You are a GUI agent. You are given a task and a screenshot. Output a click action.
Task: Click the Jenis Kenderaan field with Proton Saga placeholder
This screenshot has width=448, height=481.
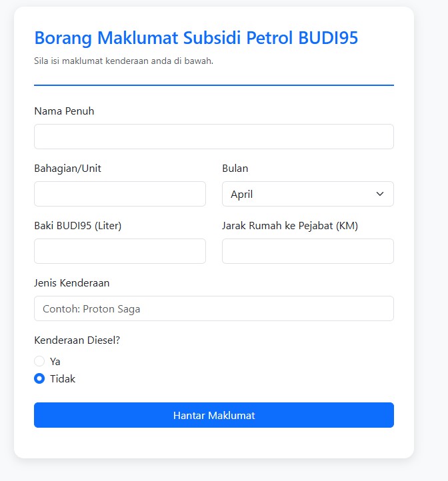click(213, 308)
